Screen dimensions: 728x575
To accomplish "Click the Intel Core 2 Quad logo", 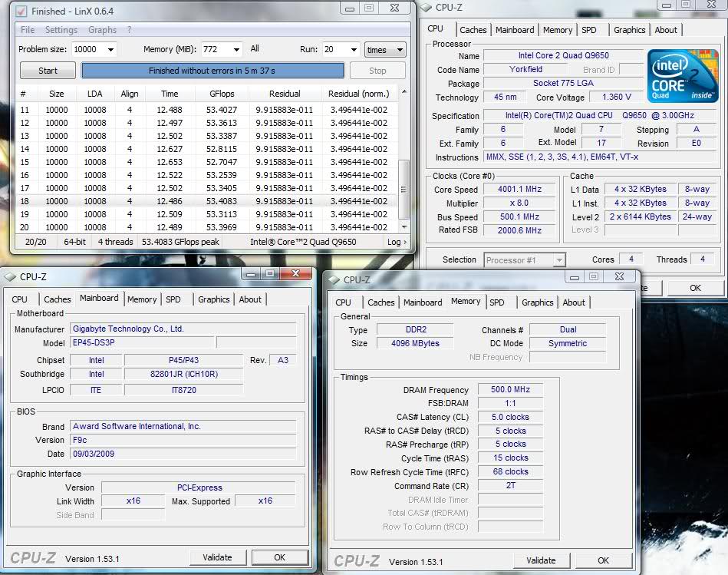I will point(683,76).
